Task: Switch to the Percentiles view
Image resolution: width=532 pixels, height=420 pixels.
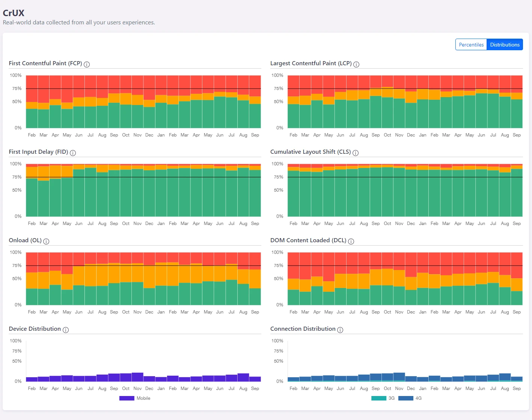Action: click(471, 45)
